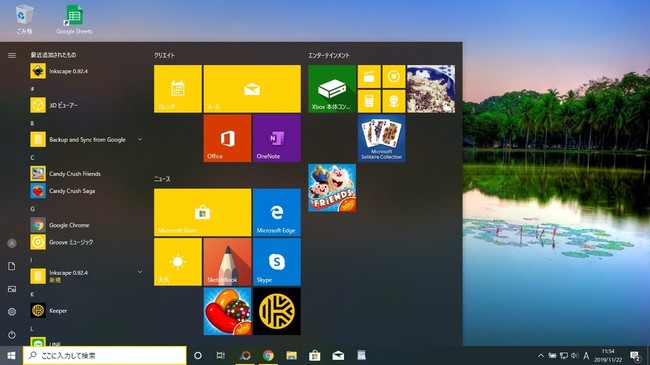Open Task View on the taskbar
This screenshot has width=650, height=365.
(221, 355)
